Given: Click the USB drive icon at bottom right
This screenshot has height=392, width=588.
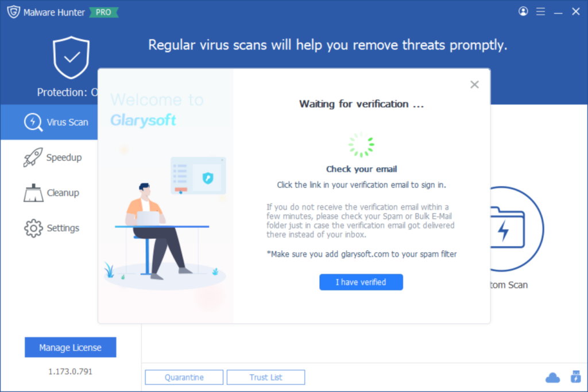Looking at the screenshot, I should point(575,377).
